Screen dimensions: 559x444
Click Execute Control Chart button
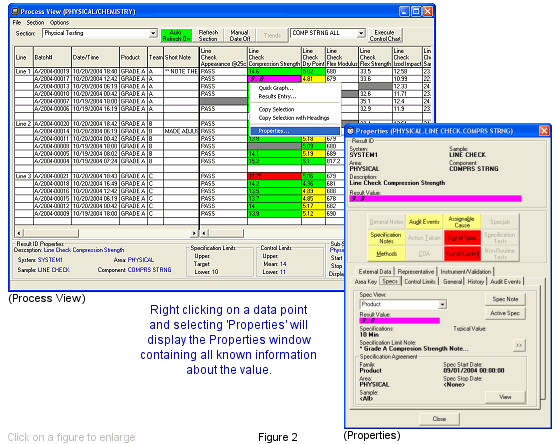[385, 35]
